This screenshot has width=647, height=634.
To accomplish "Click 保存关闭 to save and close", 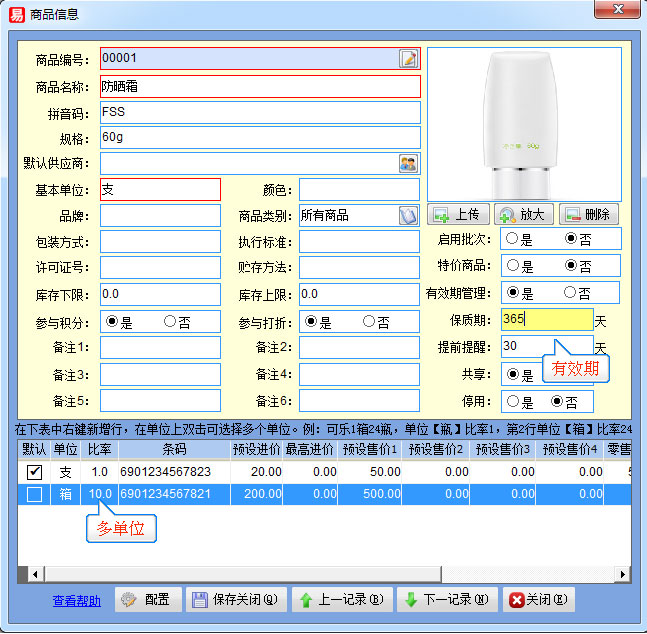I will click(x=234, y=600).
